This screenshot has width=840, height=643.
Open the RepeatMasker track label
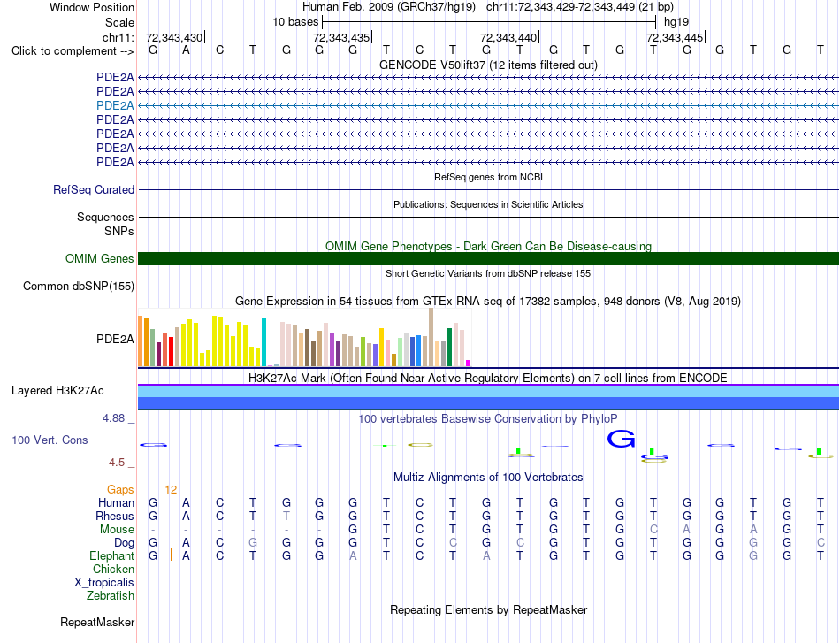97,622
